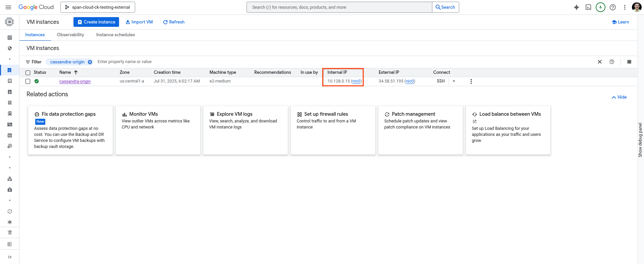Expand the SSH connection options dropdown
Image resolution: width=644 pixels, height=264 pixels.
click(454, 81)
